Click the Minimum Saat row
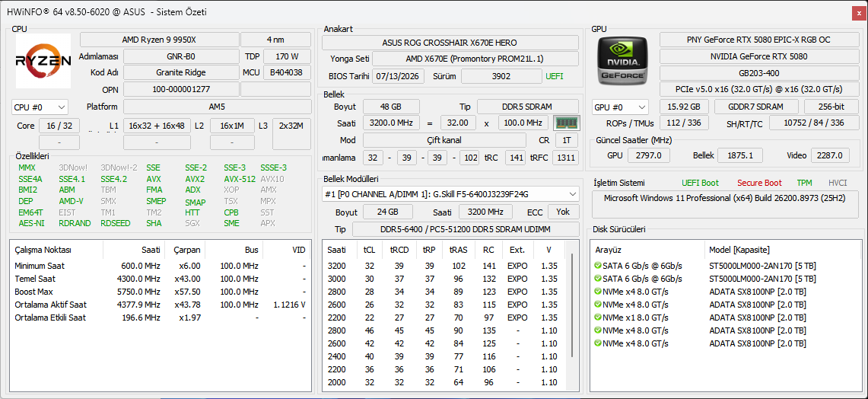The image size is (868, 399). [161, 266]
